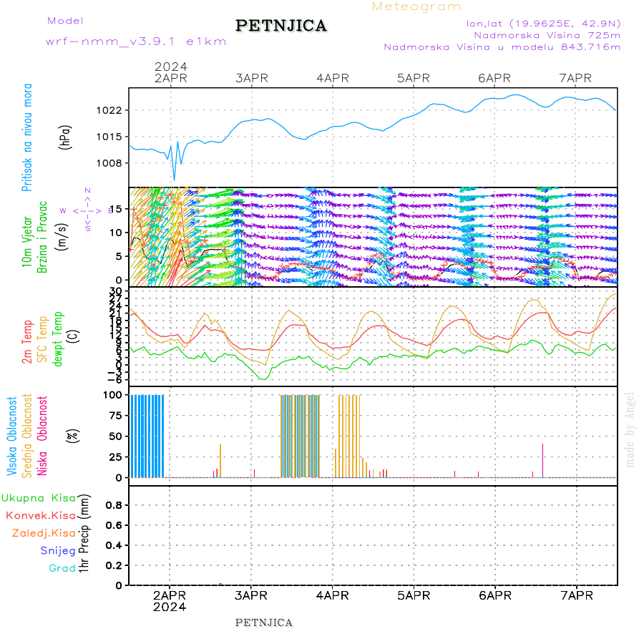Click the 0.8 precipitation tick value
The image size is (644, 644).
[x=114, y=505]
